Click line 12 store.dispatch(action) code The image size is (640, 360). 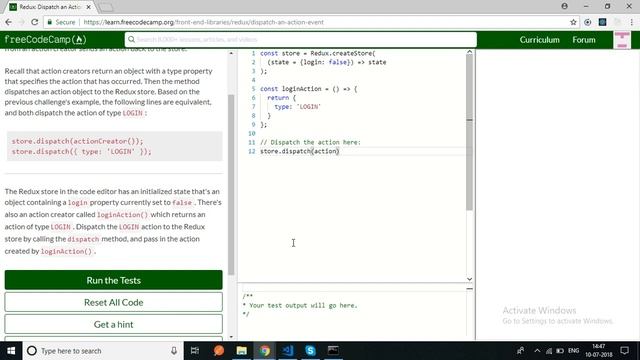pos(300,151)
